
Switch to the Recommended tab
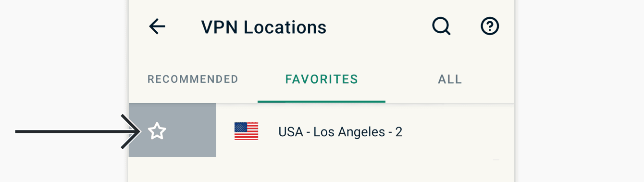tap(193, 79)
